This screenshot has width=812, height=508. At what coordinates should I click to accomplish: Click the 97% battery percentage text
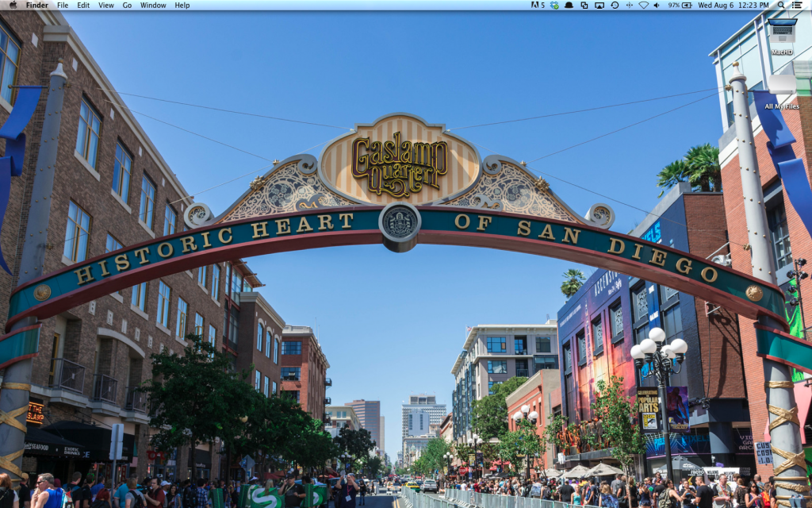point(674,6)
